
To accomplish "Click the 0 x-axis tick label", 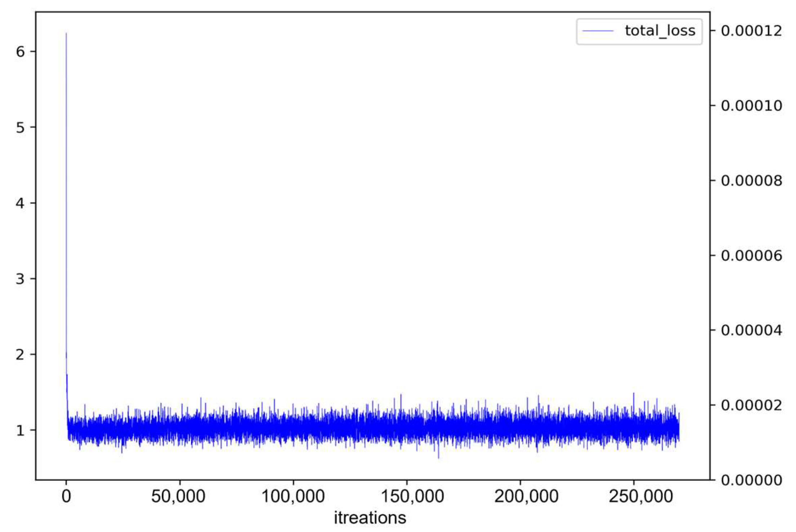I will 66,497.
